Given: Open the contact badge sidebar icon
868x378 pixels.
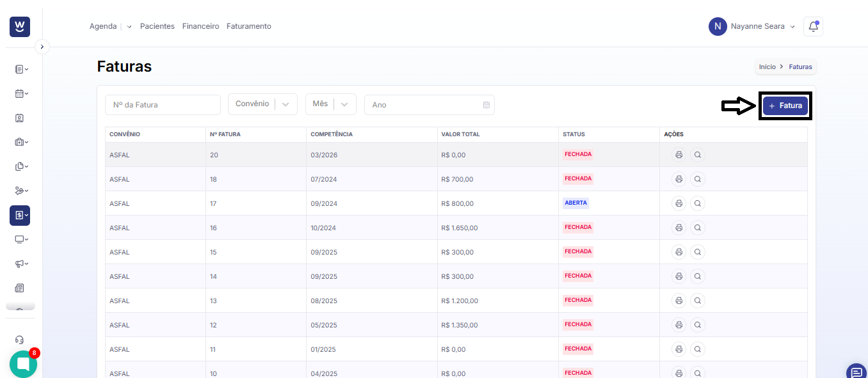Looking at the screenshot, I should [x=19, y=118].
